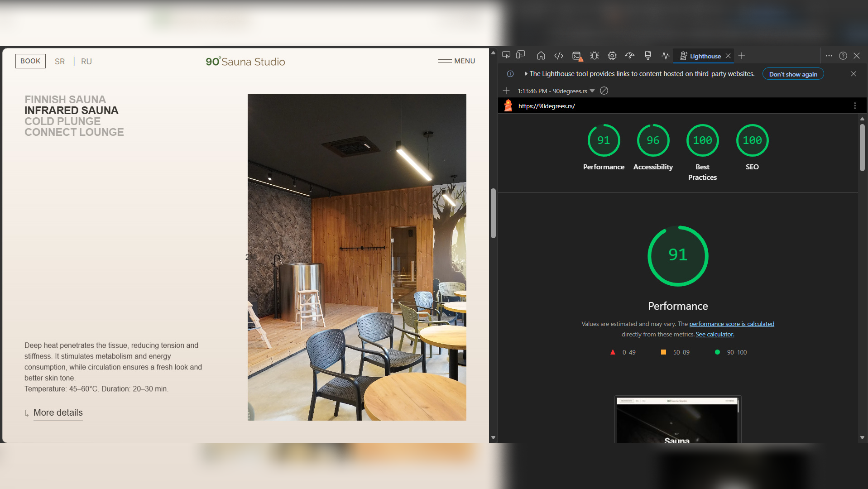Open the report selector 90degrees.rs dropdown
Viewport: 868px width, 489px height.
pos(556,91)
